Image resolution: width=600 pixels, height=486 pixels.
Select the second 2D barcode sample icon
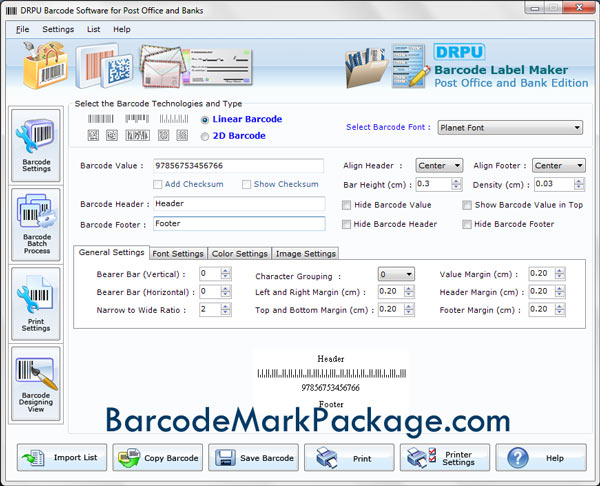click(112, 135)
